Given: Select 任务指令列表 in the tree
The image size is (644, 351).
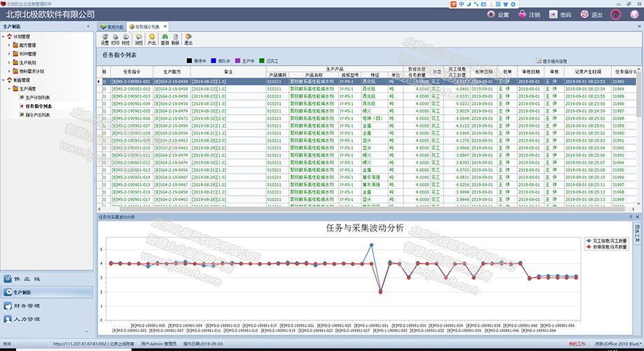Looking at the screenshot, I should click(38, 106).
